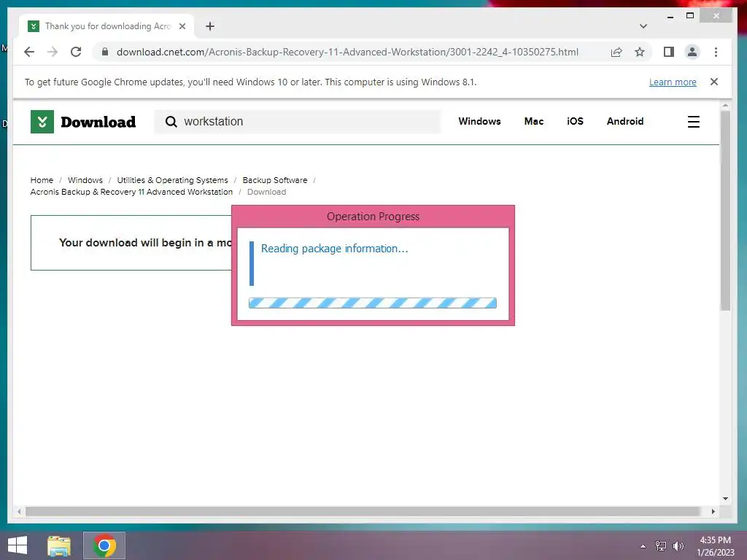
Task: Open the Android category menu item
Action: [x=625, y=122]
